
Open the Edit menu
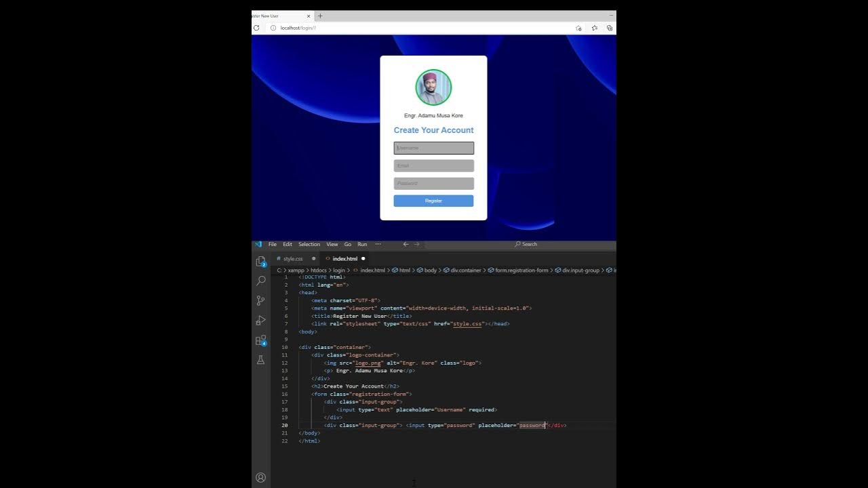(x=288, y=244)
